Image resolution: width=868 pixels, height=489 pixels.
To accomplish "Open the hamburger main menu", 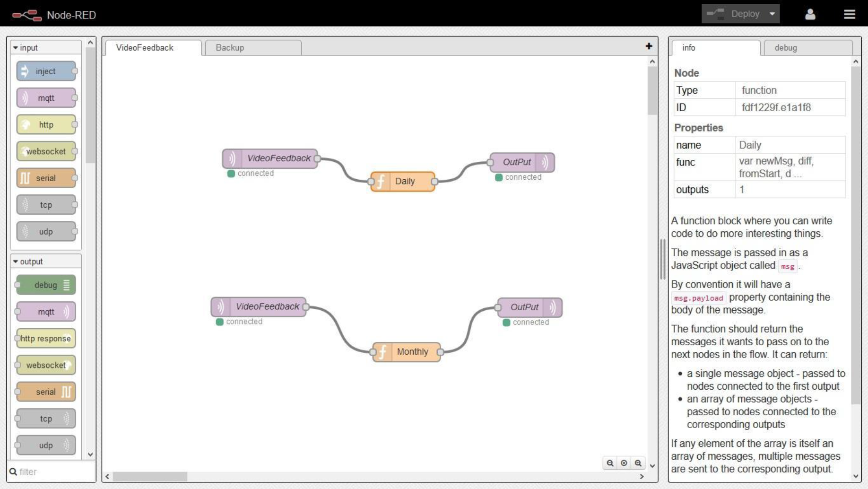I will [849, 14].
